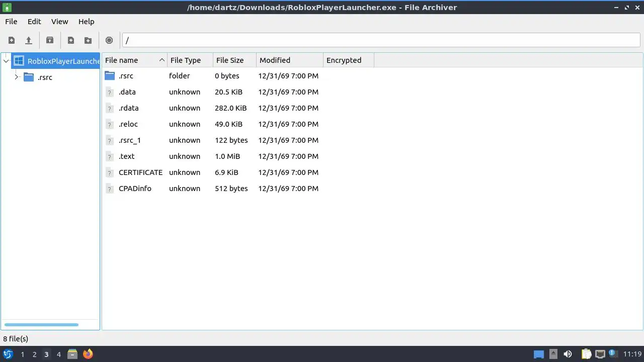Click the Add folder toolbar icon

(x=88, y=40)
